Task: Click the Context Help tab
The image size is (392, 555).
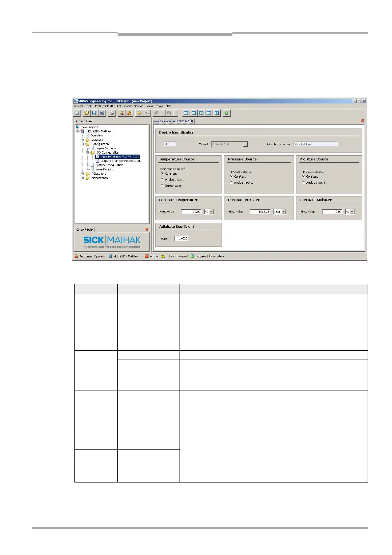Action: click(x=84, y=229)
